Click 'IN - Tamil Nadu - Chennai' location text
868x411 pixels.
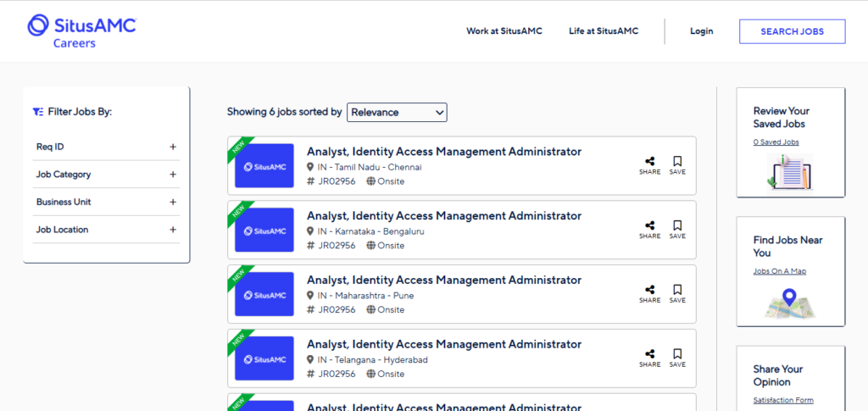point(370,167)
